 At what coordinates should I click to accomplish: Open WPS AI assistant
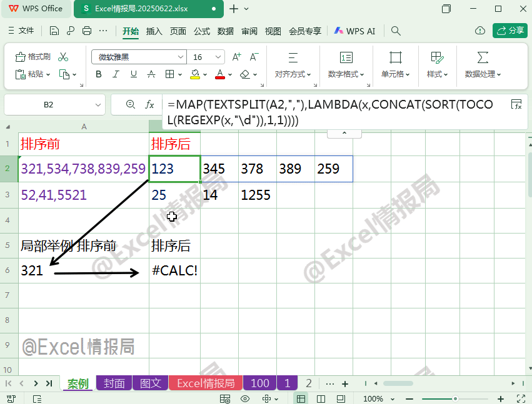point(354,31)
